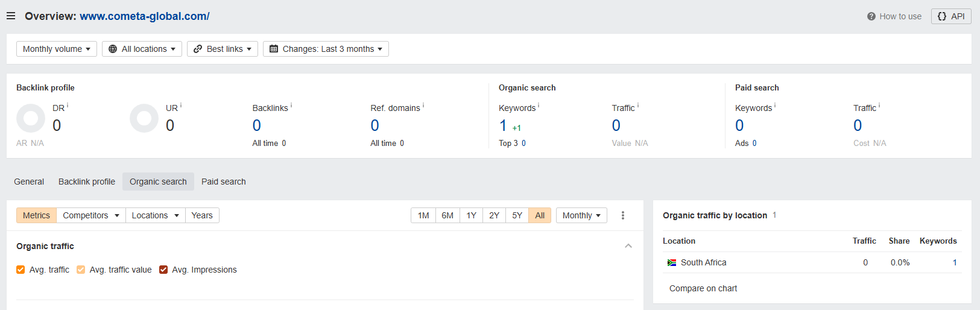Click the UR info icon
The image size is (980, 310).
(x=181, y=106)
